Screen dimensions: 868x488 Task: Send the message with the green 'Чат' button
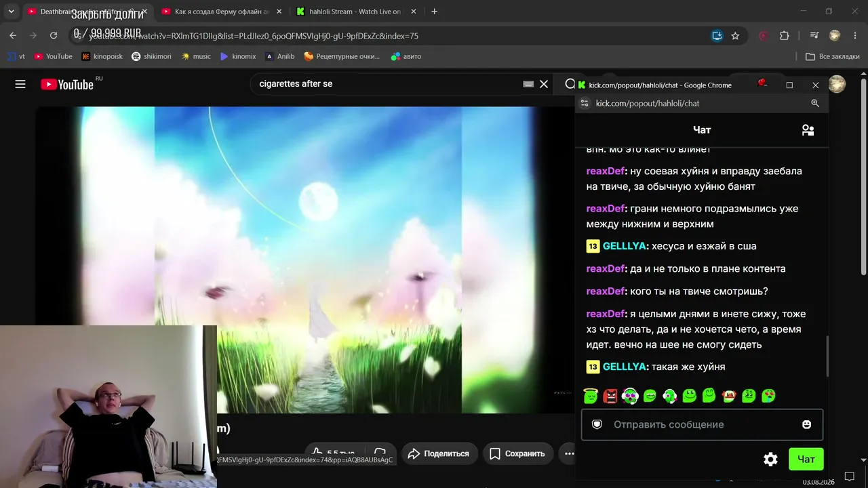click(x=806, y=460)
